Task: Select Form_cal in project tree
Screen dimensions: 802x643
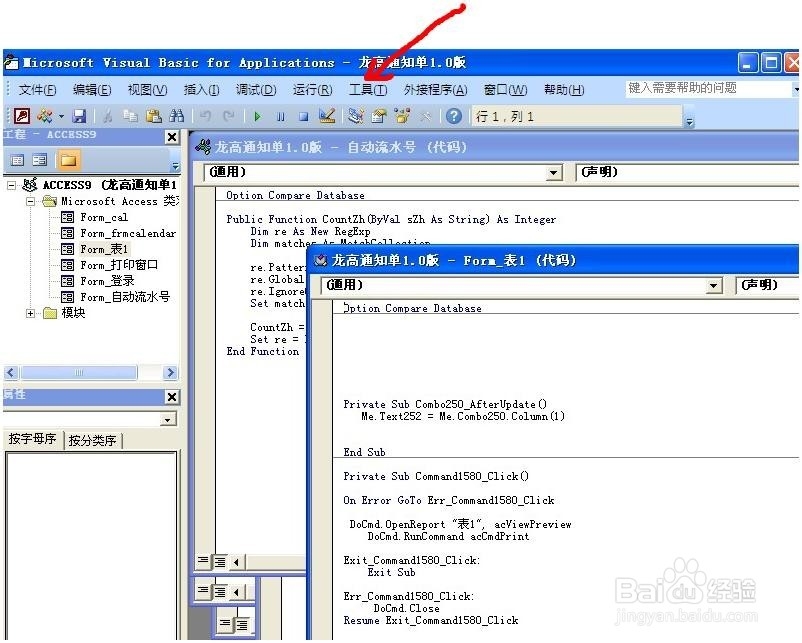Action: [104, 217]
